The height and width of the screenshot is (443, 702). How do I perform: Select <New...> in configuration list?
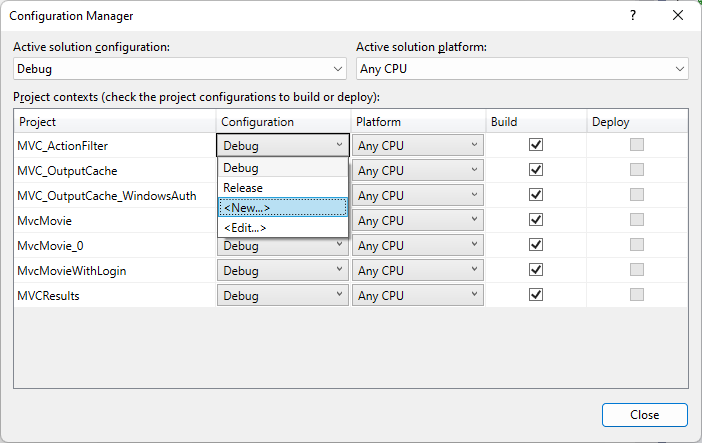[283, 207]
